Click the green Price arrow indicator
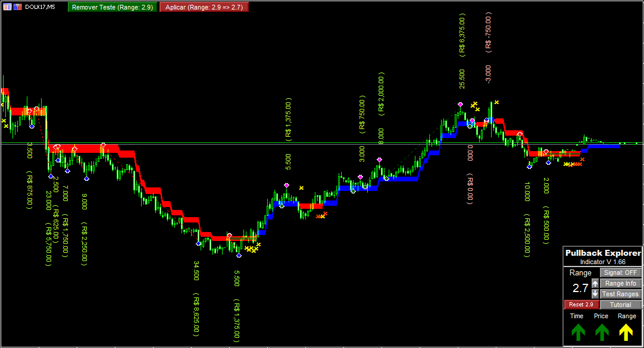 (602, 333)
